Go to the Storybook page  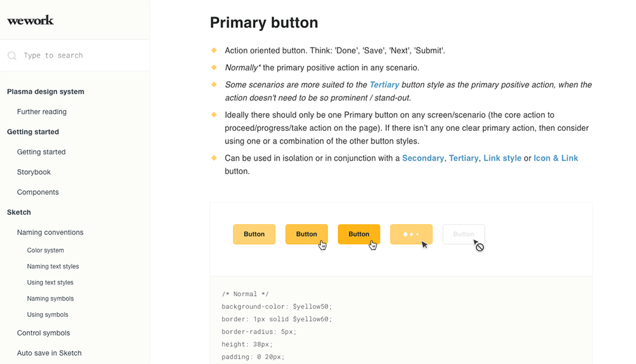click(x=34, y=172)
